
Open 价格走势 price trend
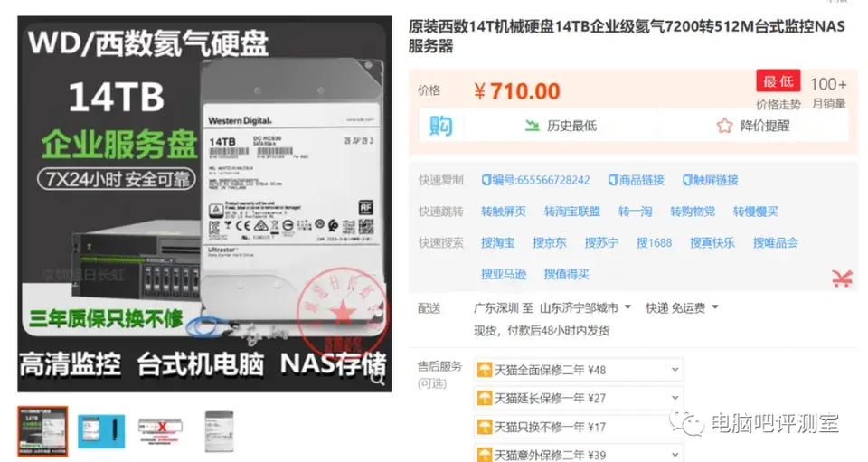[x=778, y=104]
